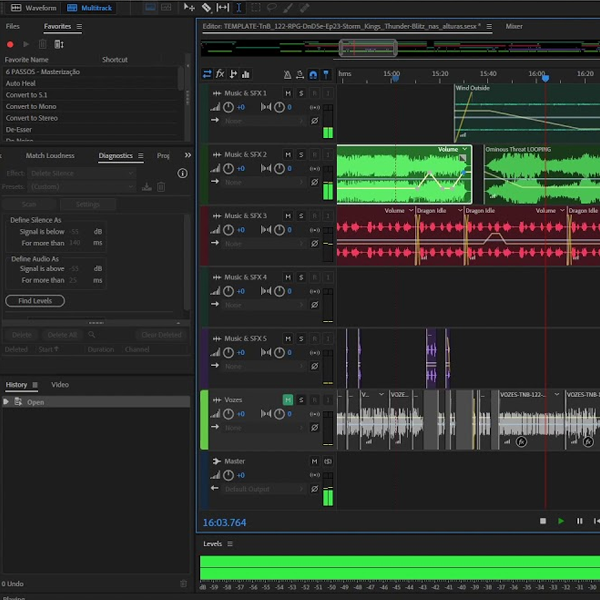Open the Diagnostics info icon
The height and width of the screenshot is (600, 600).
182,173
